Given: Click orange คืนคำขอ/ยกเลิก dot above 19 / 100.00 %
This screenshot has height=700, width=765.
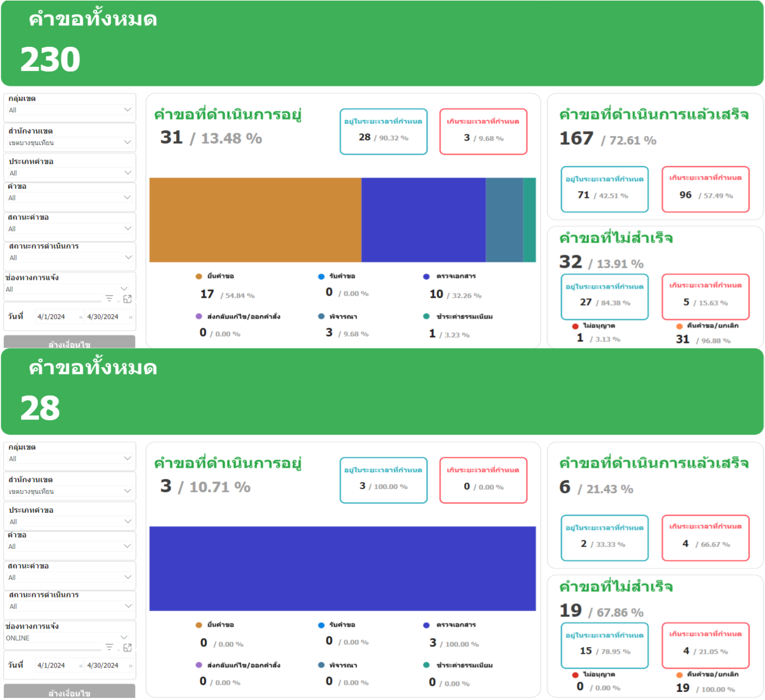Looking at the screenshot, I should coord(679,675).
